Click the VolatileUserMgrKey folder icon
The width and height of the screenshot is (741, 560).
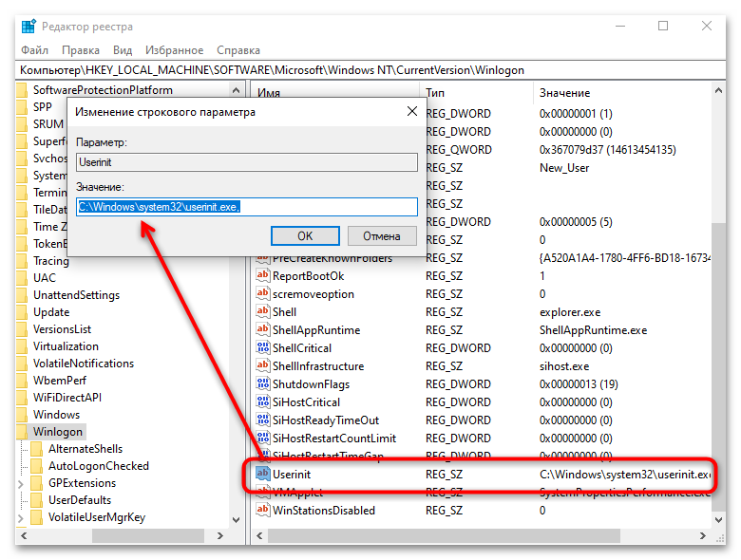click(36, 517)
